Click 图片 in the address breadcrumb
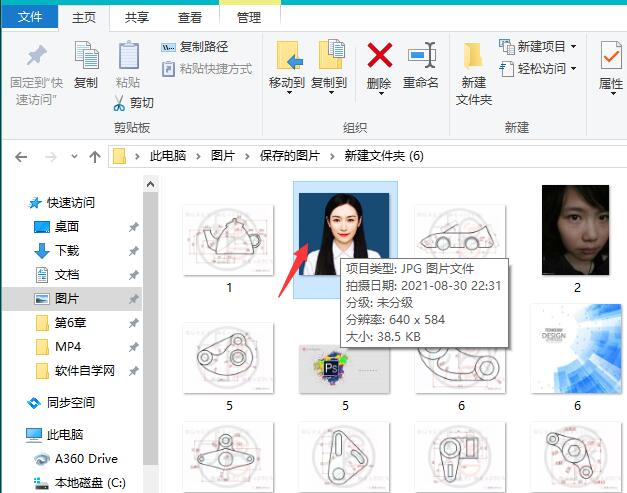627x493 pixels. (x=223, y=156)
